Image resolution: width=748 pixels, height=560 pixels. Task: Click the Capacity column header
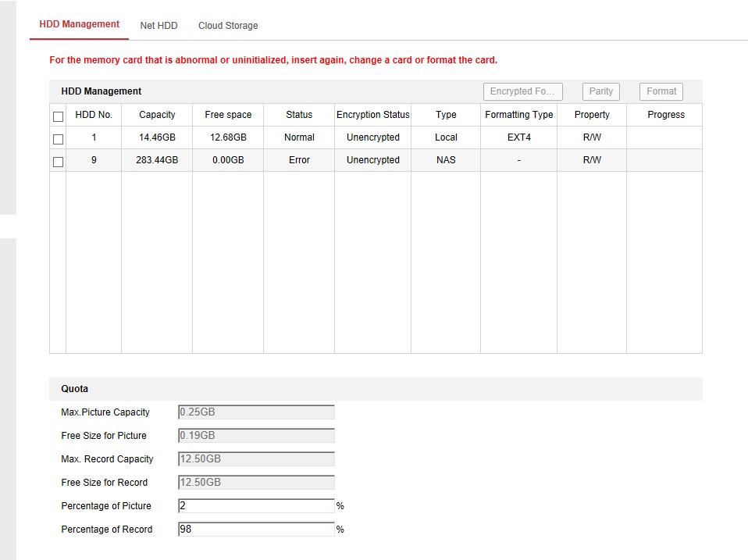pyautogui.click(x=157, y=115)
